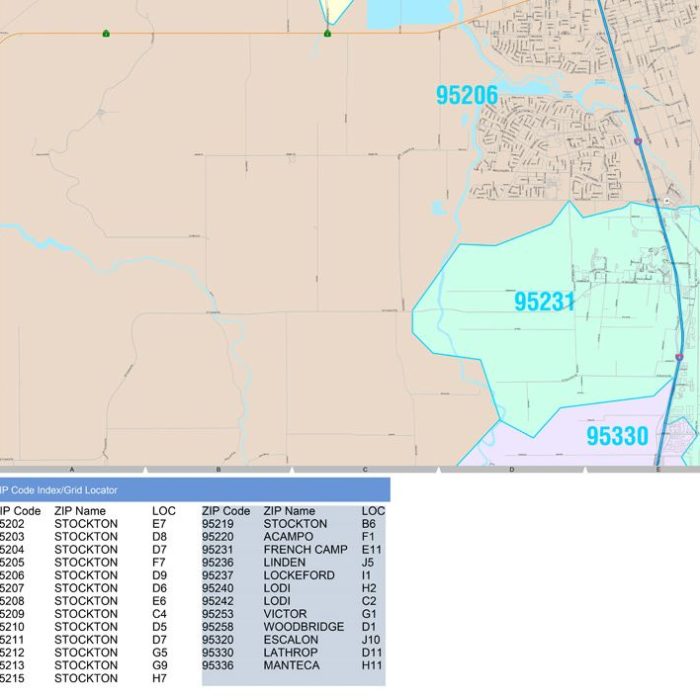The height and width of the screenshot is (700, 700).
Task: Click the blue Code Index/Grid Locator header bar
Action: pyautogui.click(x=195, y=490)
